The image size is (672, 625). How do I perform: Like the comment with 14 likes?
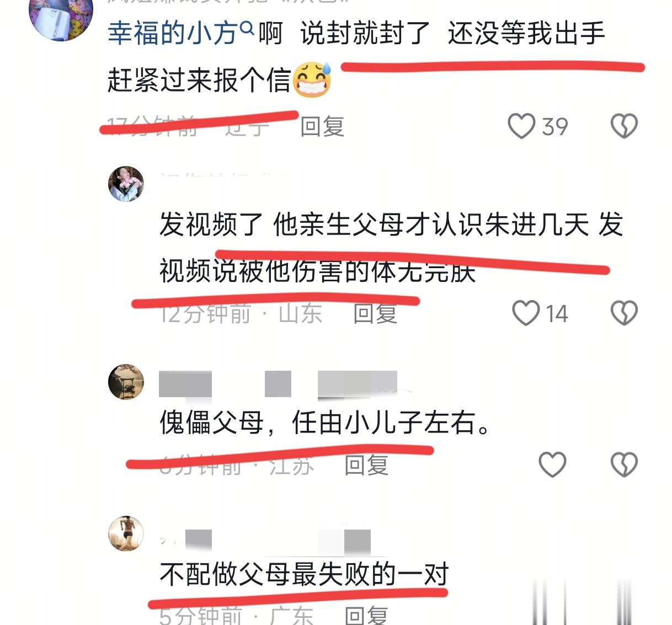[526, 313]
